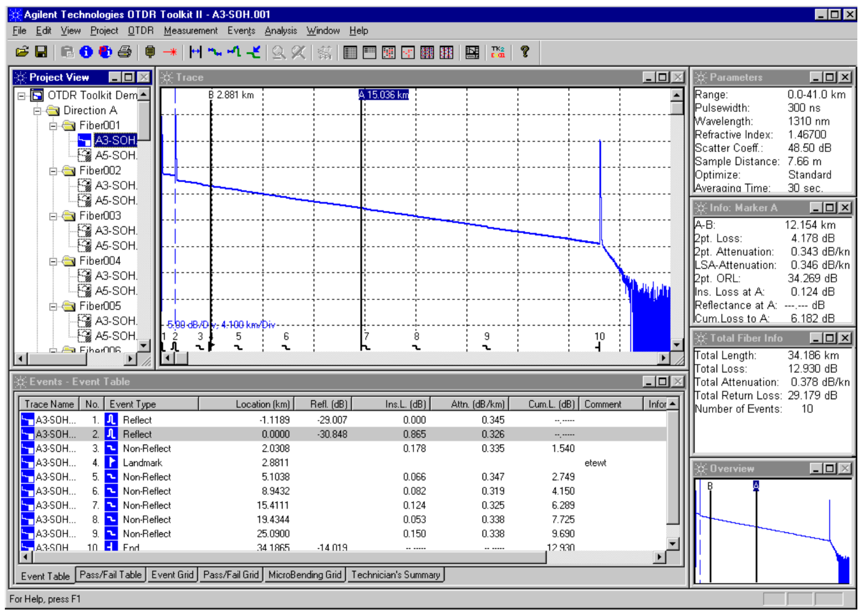
Task: Open project info (red-blue i icon)
Action: [x=105, y=52]
